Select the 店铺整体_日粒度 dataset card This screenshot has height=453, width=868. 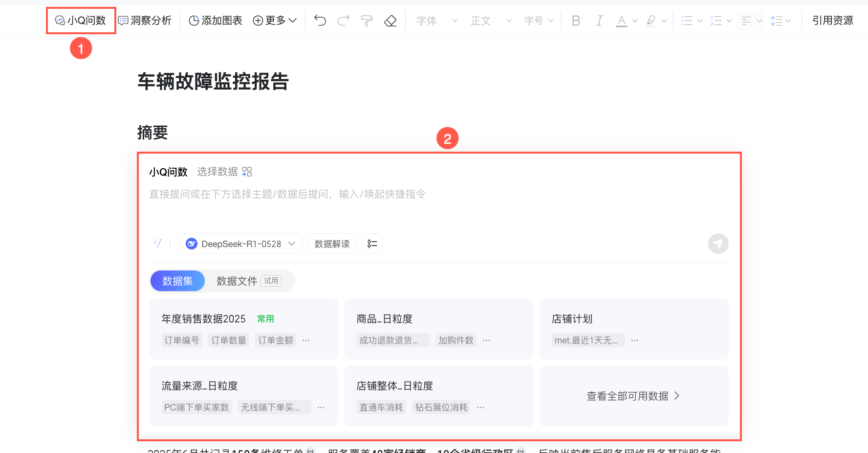[x=438, y=396]
